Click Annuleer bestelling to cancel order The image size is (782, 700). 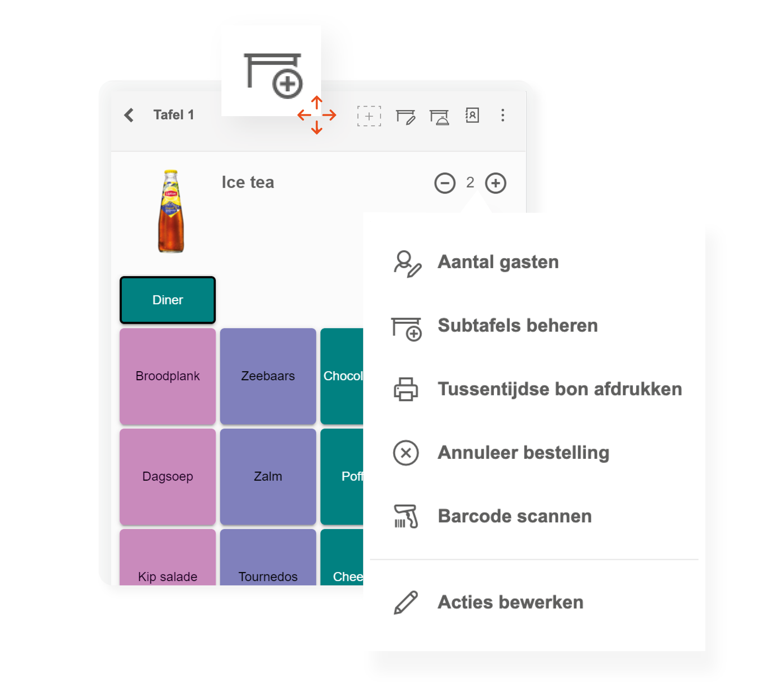[523, 452]
